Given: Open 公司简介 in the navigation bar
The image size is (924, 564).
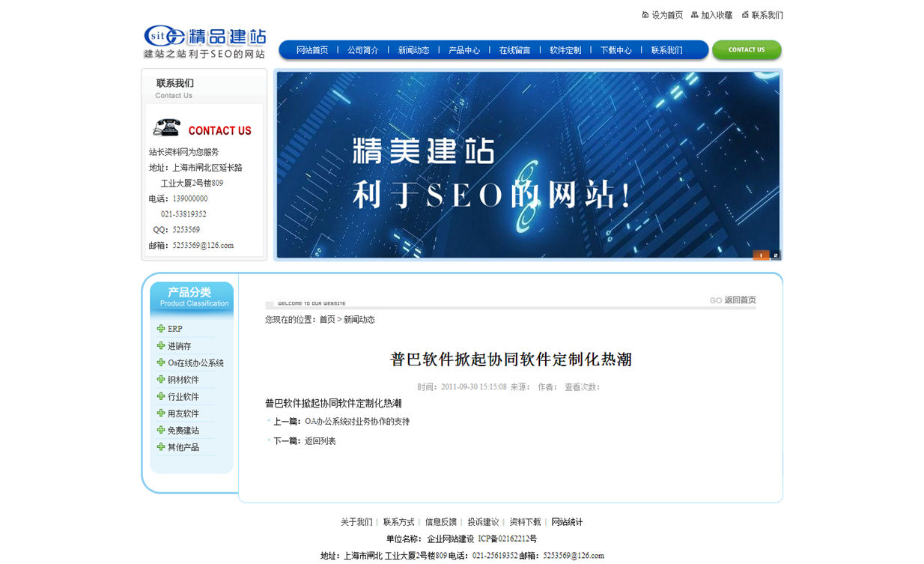Looking at the screenshot, I should pos(363,50).
